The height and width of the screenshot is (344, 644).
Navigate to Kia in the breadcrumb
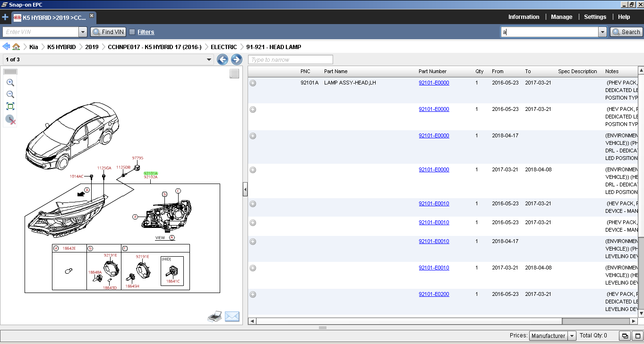click(x=34, y=47)
